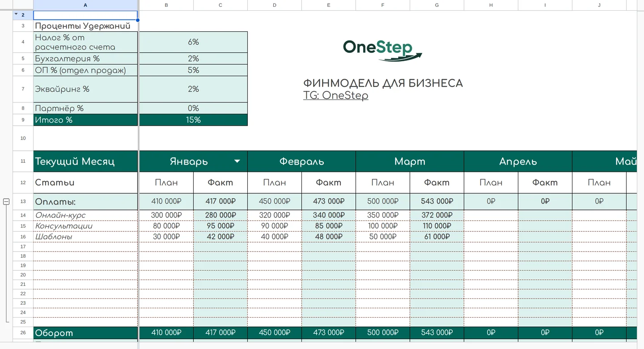The image size is (644, 349).
Task: Click the 0% partner value
Action: [x=193, y=108]
